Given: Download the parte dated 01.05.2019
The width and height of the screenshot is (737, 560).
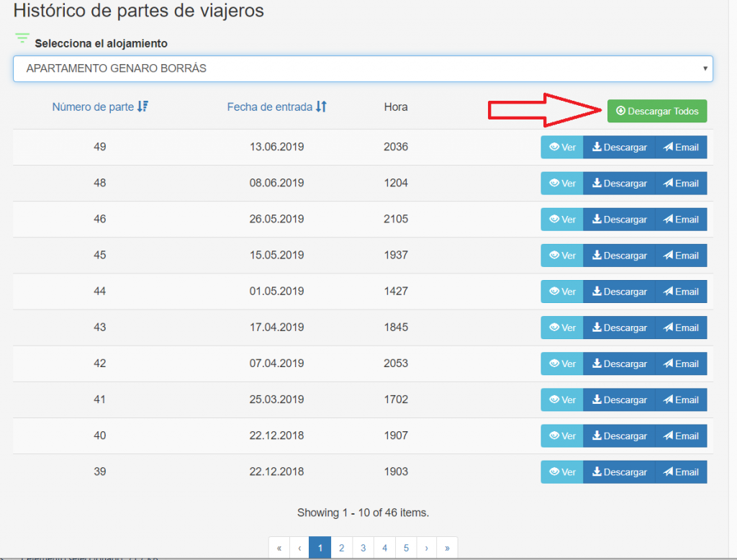Looking at the screenshot, I should [x=619, y=292].
